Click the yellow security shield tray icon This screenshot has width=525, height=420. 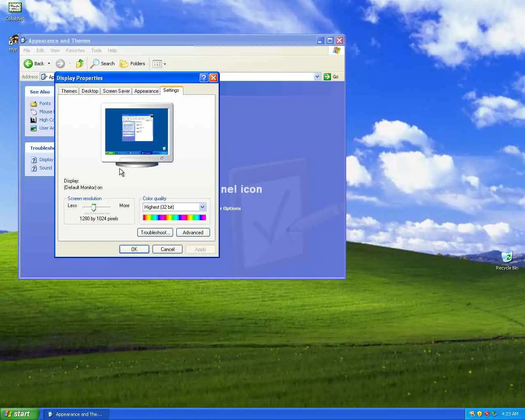pyautogui.click(x=479, y=414)
